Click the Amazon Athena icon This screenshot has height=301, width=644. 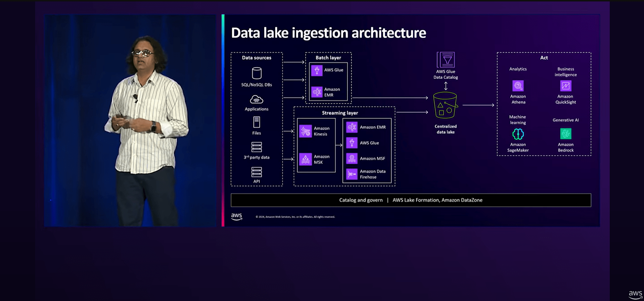click(518, 86)
